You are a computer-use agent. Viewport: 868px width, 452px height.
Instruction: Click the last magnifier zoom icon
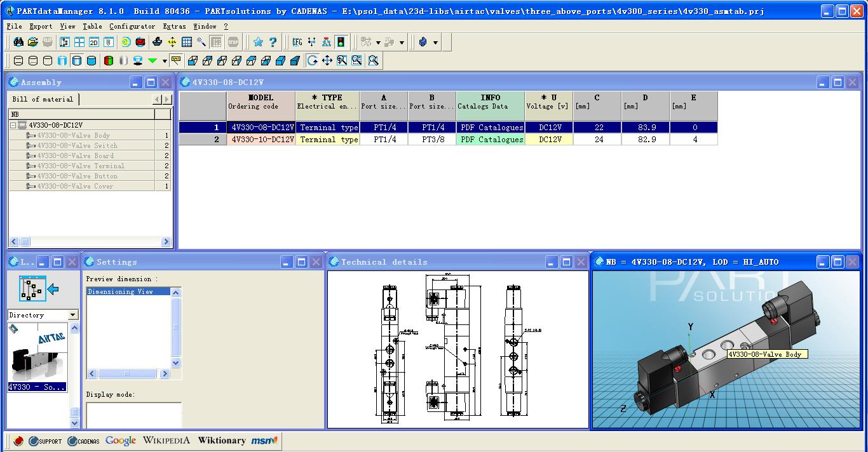click(x=373, y=60)
